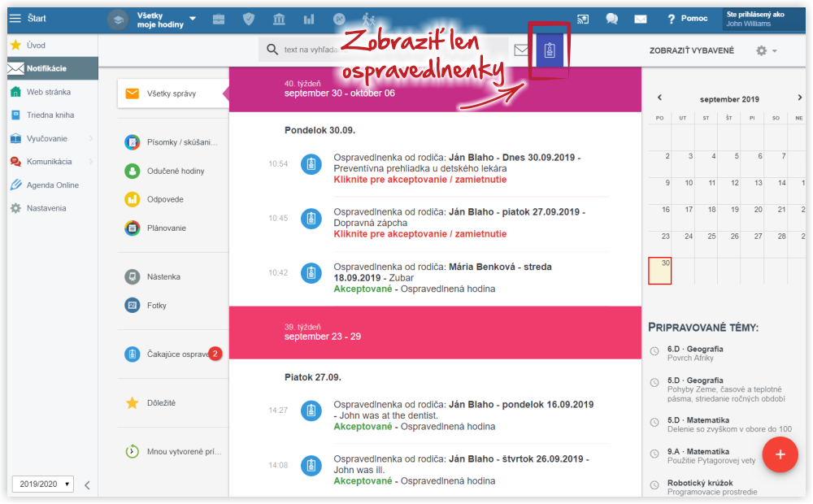
Task: Click the Fotky photo icon
Action: pos(133,306)
